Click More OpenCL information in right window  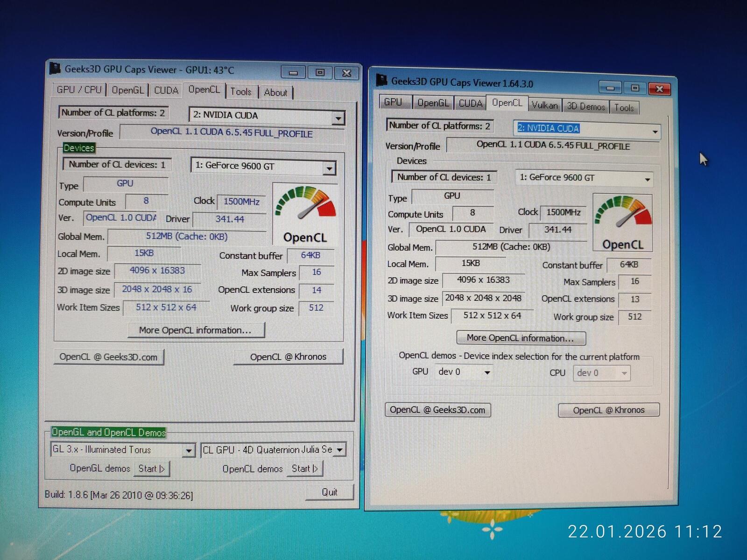tap(521, 338)
